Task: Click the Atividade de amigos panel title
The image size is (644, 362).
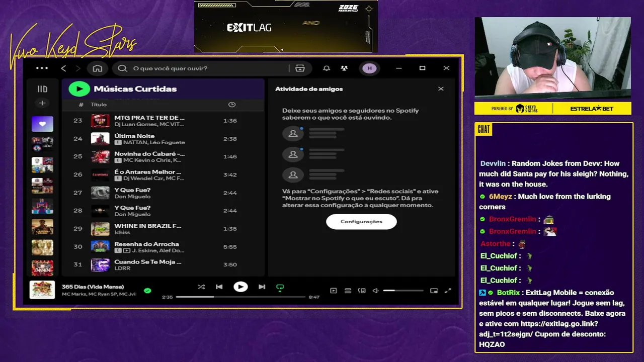Action: click(x=309, y=89)
